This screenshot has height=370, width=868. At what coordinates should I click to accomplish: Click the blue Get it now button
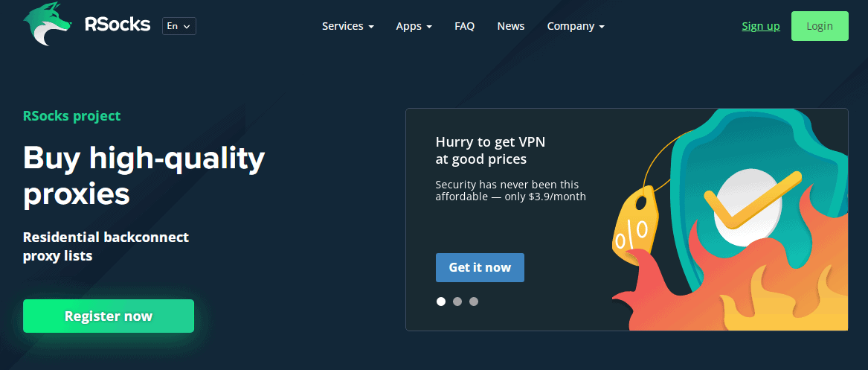[480, 267]
